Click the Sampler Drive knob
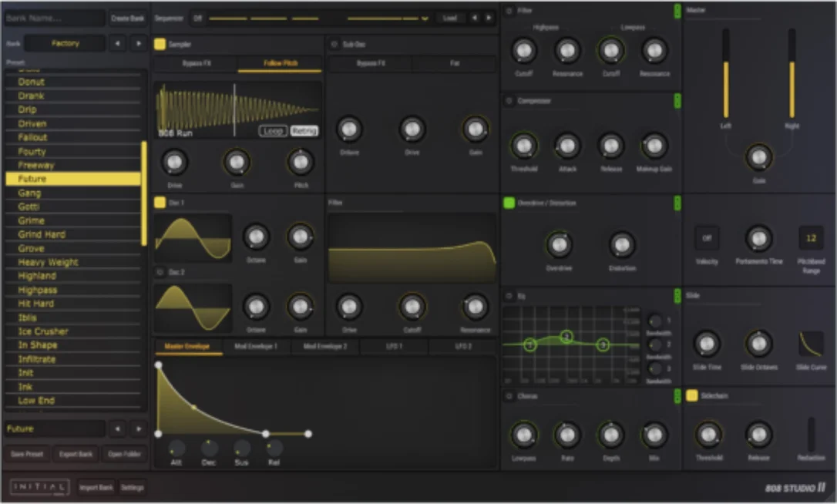837x504 pixels. pos(174,163)
